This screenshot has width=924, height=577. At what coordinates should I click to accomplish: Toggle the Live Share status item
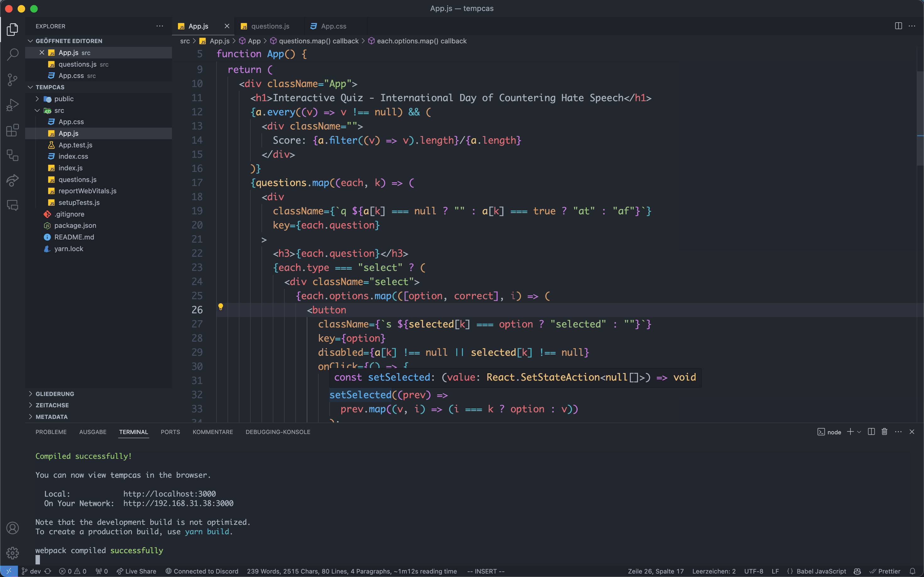[x=136, y=571]
